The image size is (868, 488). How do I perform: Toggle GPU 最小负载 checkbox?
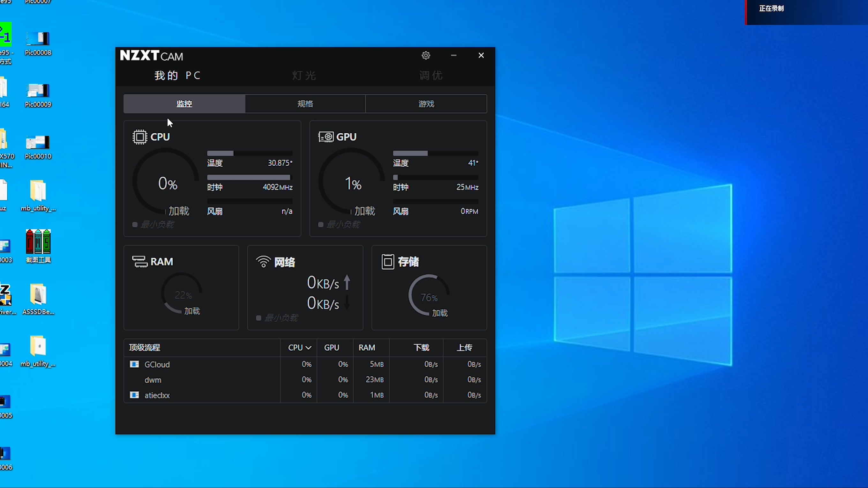[x=321, y=225]
